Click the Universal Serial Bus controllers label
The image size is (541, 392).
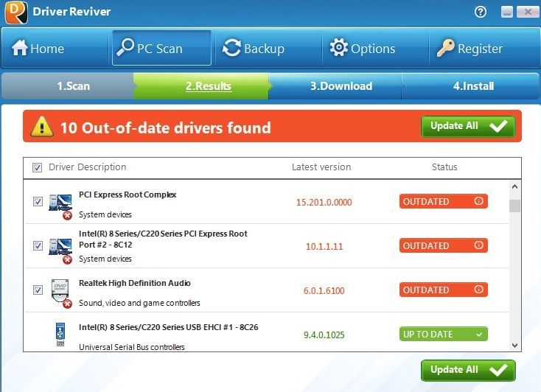point(131,347)
